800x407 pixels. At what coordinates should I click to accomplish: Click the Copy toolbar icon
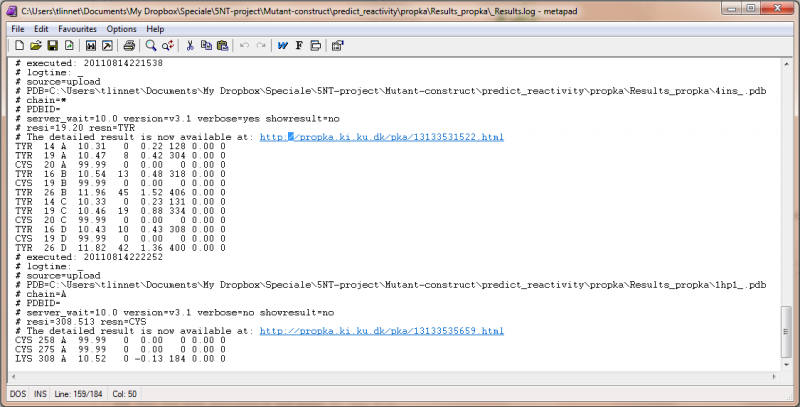click(206, 45)
